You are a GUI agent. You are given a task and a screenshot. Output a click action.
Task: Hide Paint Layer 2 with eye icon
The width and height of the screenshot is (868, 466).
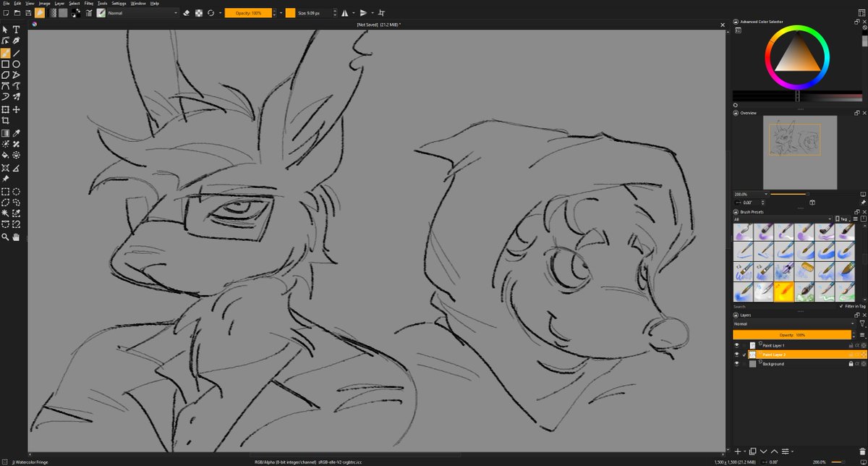click(x=737, y=355)
